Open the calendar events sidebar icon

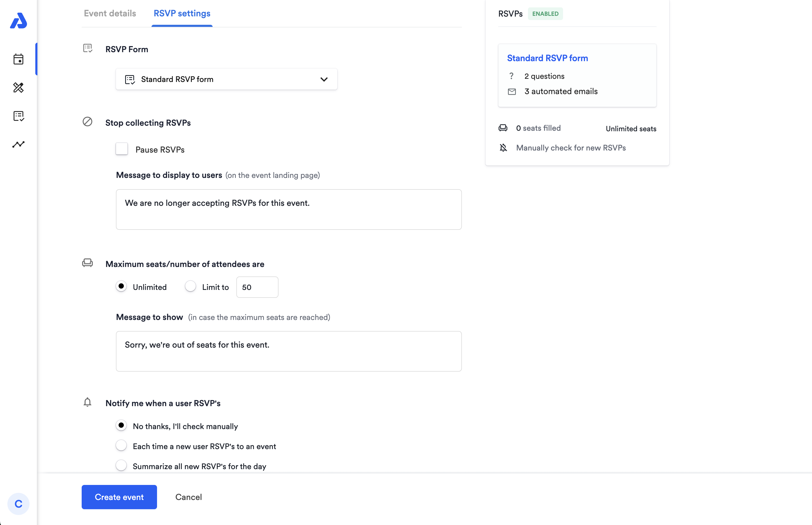tap(18, 59)
